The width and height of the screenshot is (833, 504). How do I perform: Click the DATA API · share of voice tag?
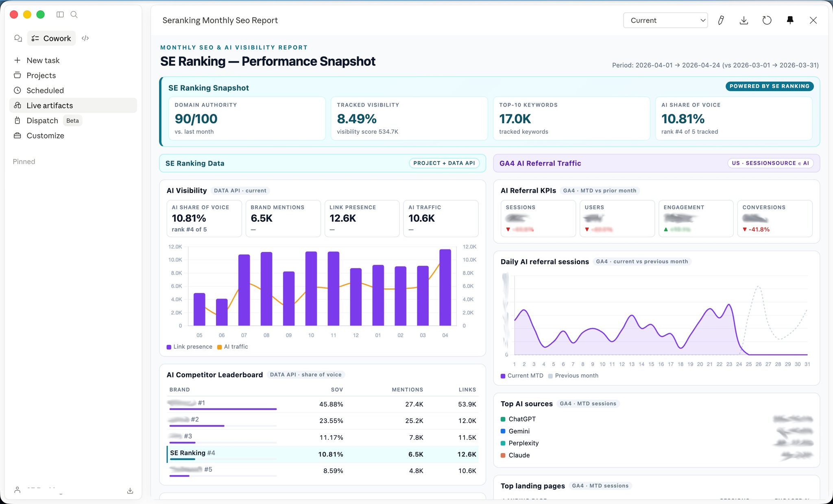[306, 375]
